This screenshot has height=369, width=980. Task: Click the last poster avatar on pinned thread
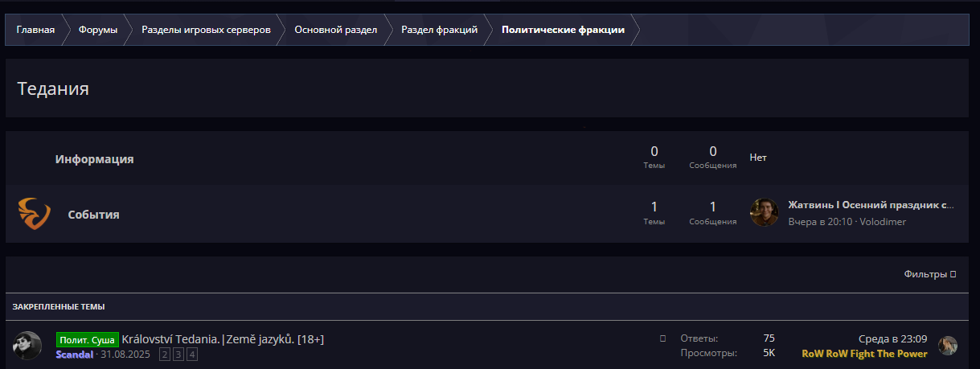pyautogui.click(x=948, y=346)
